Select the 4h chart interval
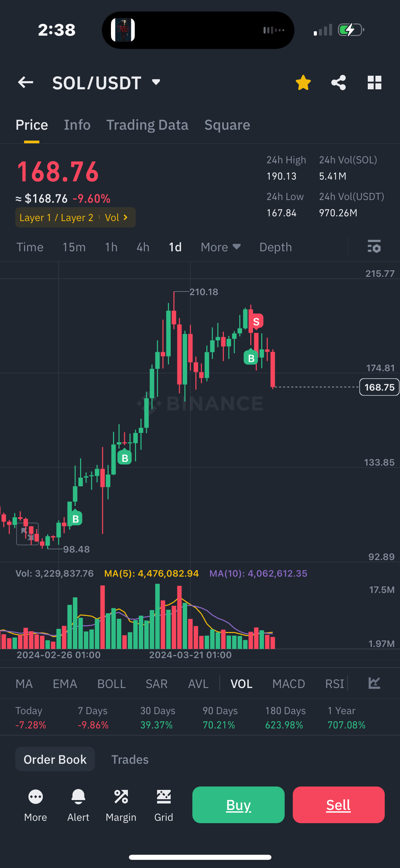The width and height of the screenshot is (400, 868). pyautogui.click(x=143, y=247)
